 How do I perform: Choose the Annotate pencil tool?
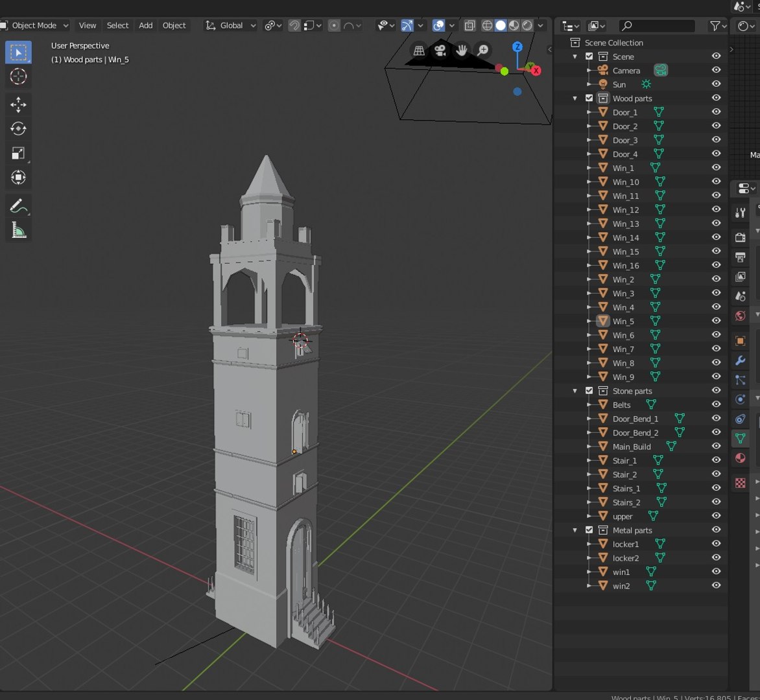pyautogui.click(x=18, y=206)
